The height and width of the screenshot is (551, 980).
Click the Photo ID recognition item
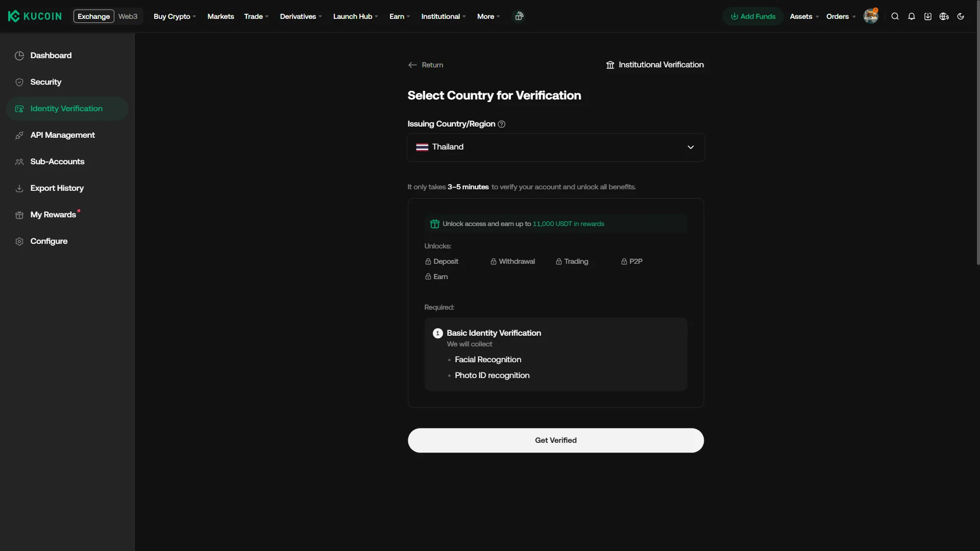coord(492,375)
